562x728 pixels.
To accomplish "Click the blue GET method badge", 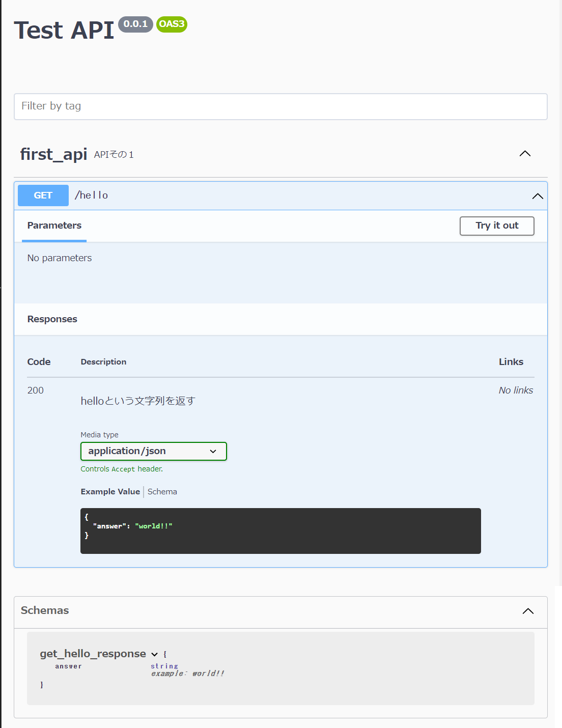I will tap(43, 195).
